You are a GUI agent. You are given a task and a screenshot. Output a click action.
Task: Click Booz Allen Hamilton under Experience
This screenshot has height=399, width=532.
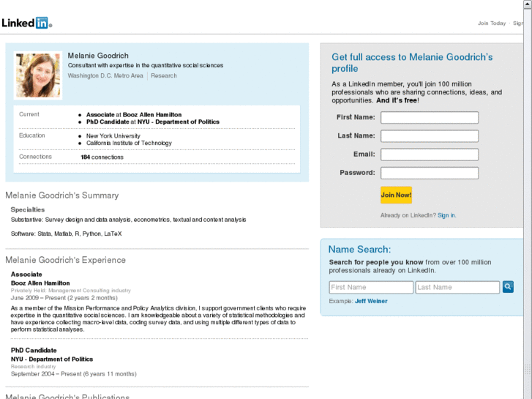(x=40, y=283)
